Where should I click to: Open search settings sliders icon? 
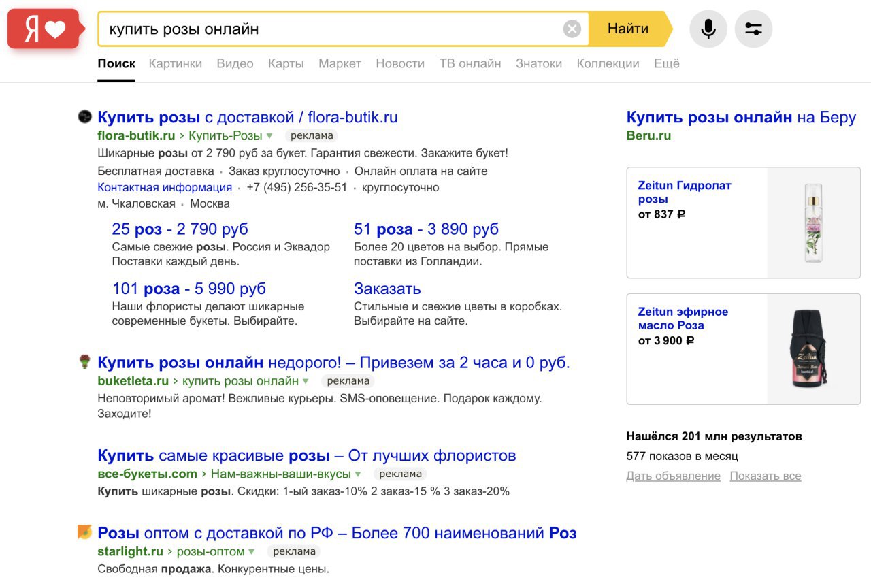[x=753, y=29]
